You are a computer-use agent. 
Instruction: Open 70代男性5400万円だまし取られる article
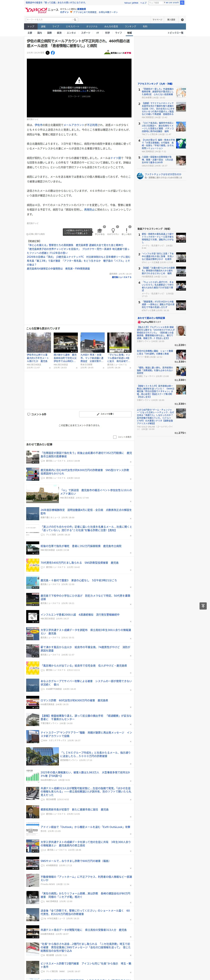[x=79, y=563]
